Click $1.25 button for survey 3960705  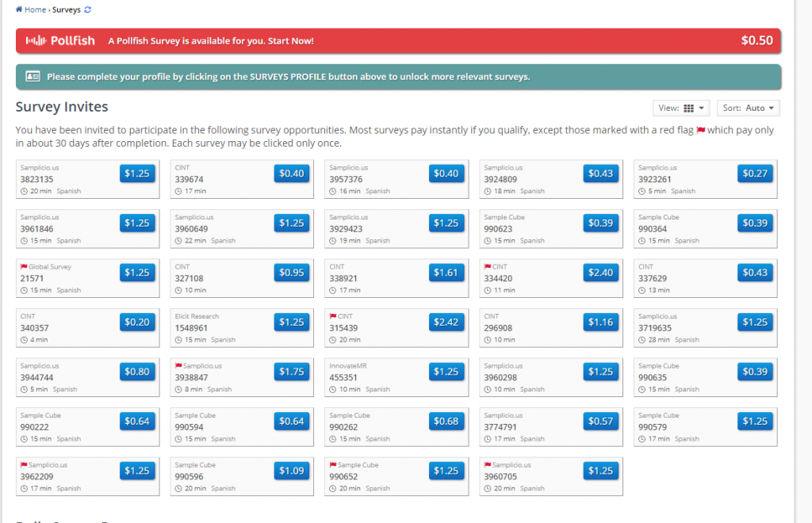601,471
